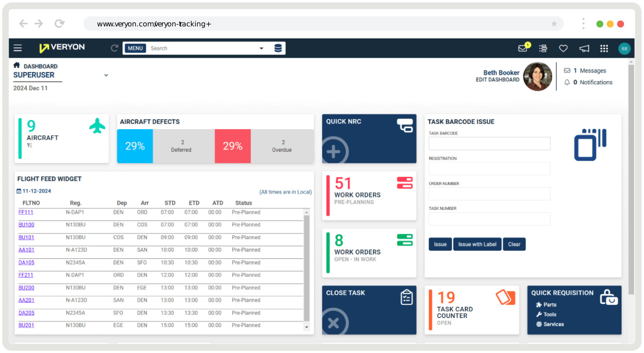
Task: Open the hamburger navigation menu
Action: click(18, 48)
